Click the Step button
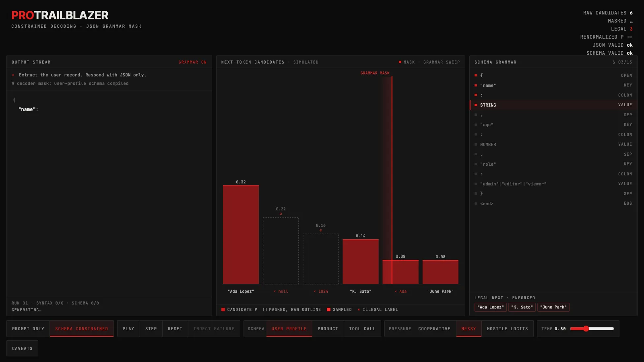This screenshot has height=362, width=644. (151, 329)
